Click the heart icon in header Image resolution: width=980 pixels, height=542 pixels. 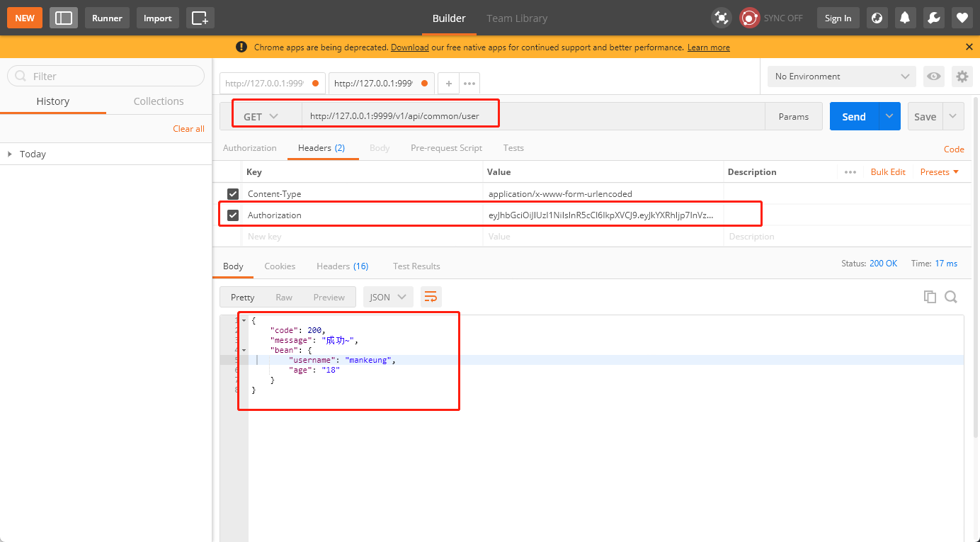[962, 18]
